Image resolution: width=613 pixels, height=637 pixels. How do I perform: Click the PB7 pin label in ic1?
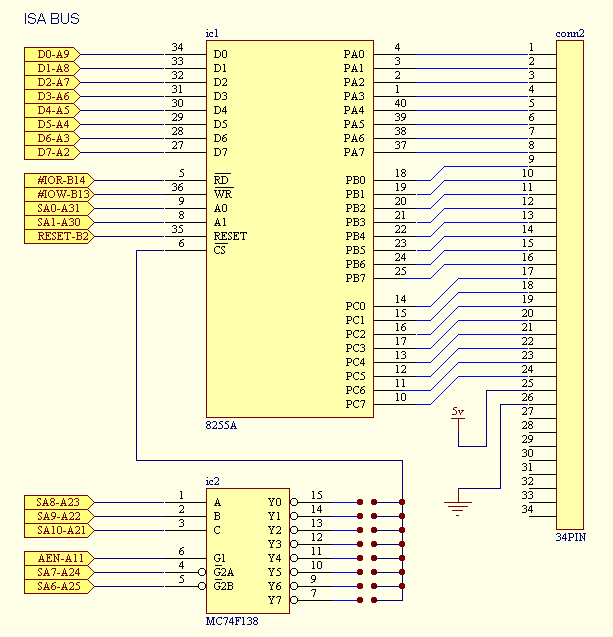(x=355, y=278)
